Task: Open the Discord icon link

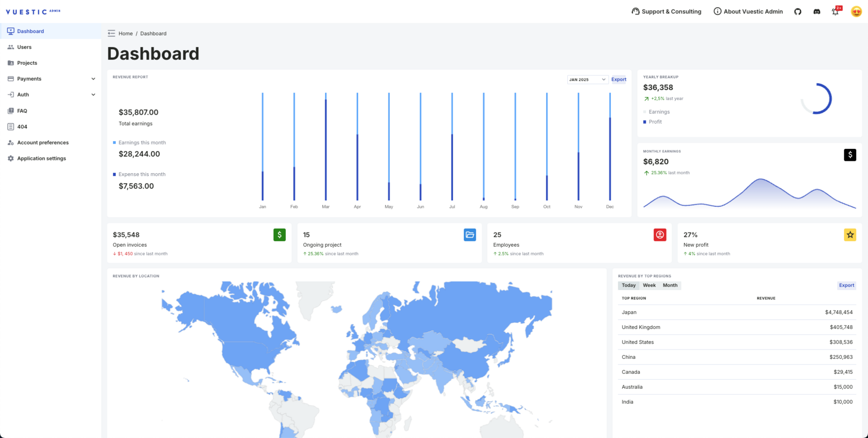Action: [x=817, y=11]
